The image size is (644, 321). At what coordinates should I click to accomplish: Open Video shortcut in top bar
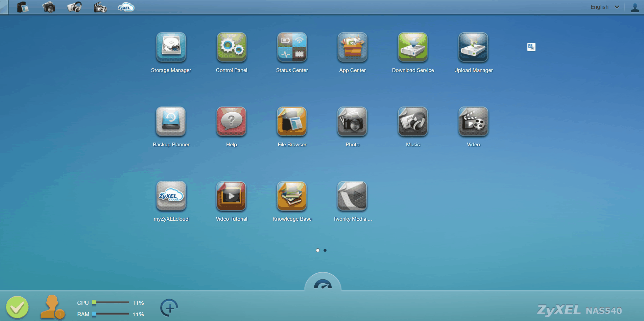100,7
